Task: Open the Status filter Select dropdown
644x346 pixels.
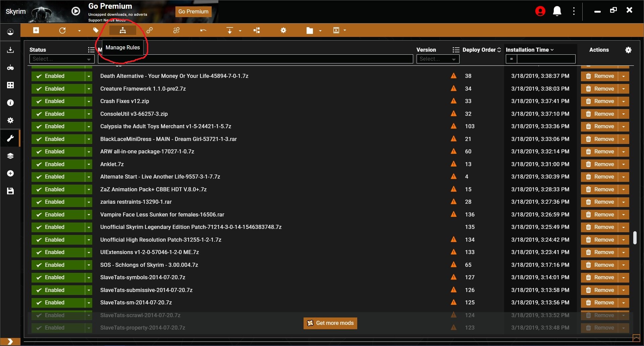Action: pos(62,59)
